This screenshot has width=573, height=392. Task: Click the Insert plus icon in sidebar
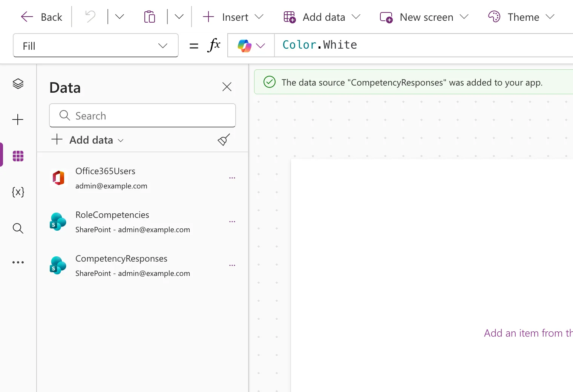[18, 120]
